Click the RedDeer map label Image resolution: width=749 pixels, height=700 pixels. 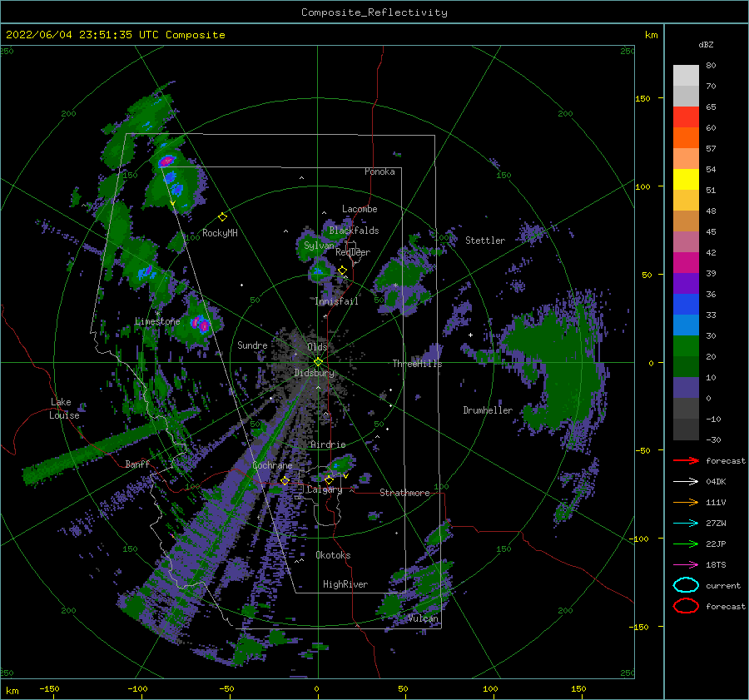point(353,252)
